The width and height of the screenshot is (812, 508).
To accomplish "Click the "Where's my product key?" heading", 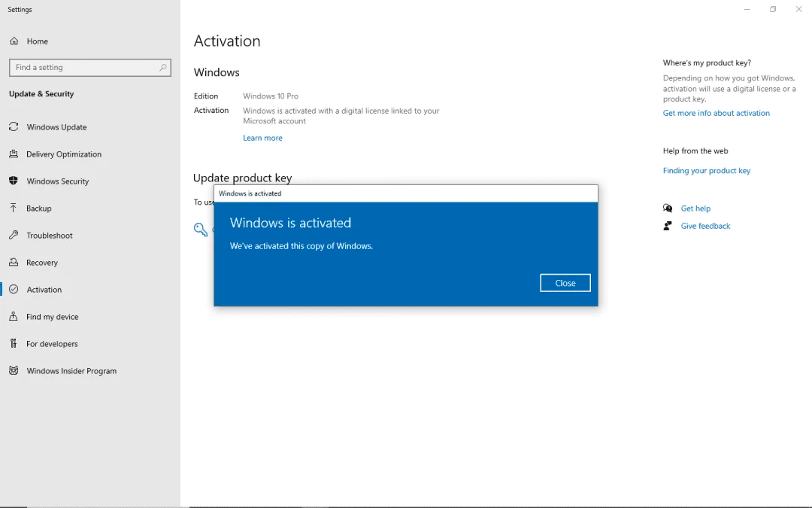I will click(707, 62).
